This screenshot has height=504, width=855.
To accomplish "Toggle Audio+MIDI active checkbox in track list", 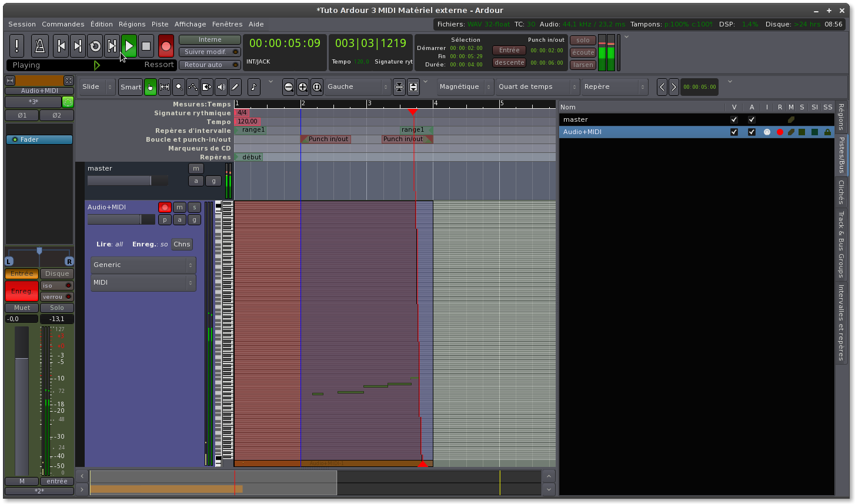I will pos(752,132).
